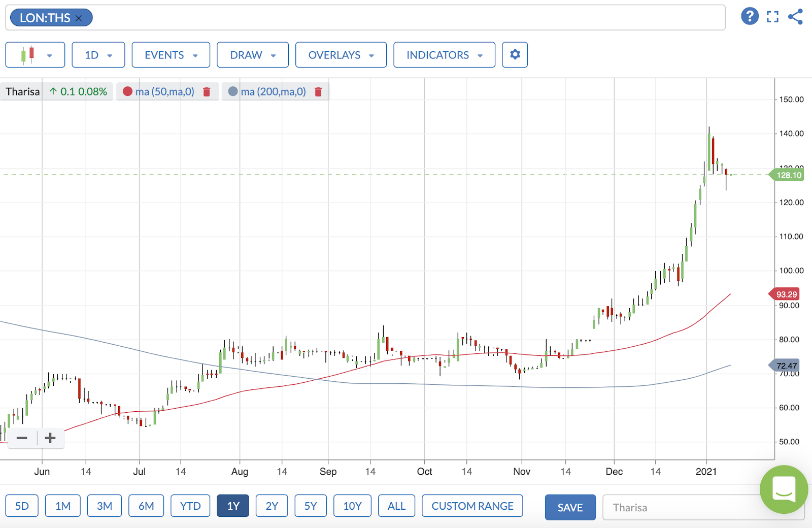Select the 3M time range
This screenshot has height=528, width=812.
tap(105, 506)
